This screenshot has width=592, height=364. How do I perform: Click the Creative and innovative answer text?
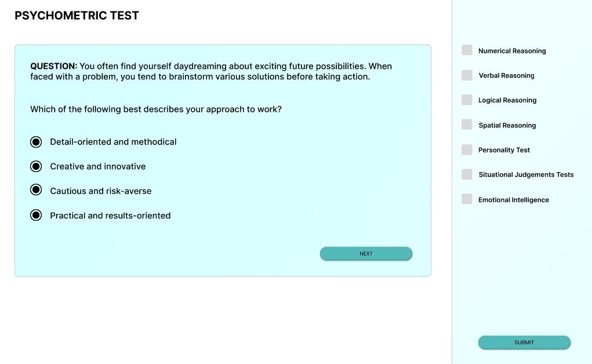[x=98, y=166]
